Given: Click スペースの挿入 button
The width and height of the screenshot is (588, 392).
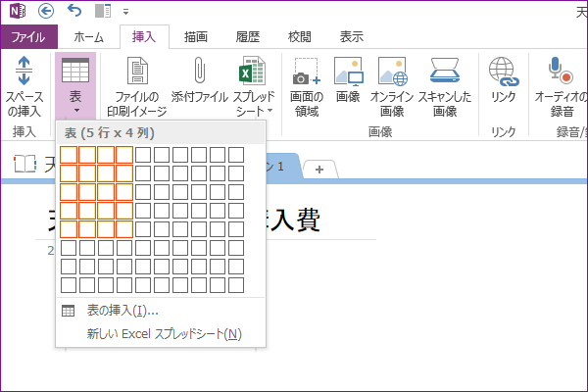Looking at the screenshot, I should pos(24,86).
